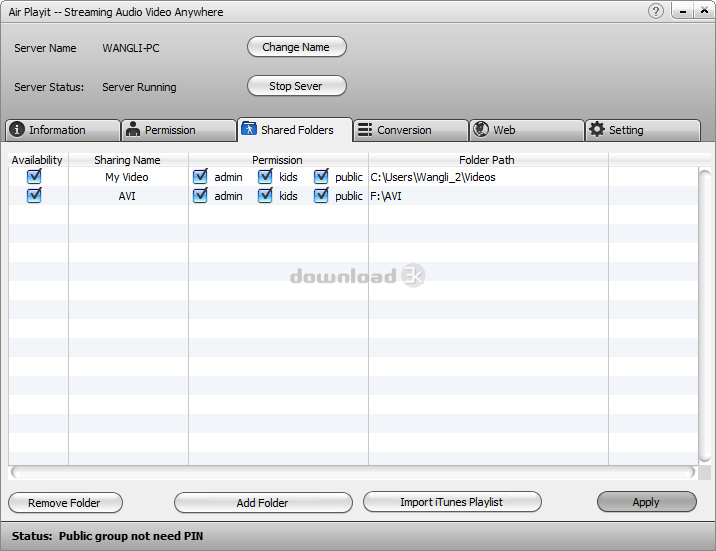The height and width of the screenshot is (551, 716).
Task: Click the Folder Path column header
Action: 488,160
